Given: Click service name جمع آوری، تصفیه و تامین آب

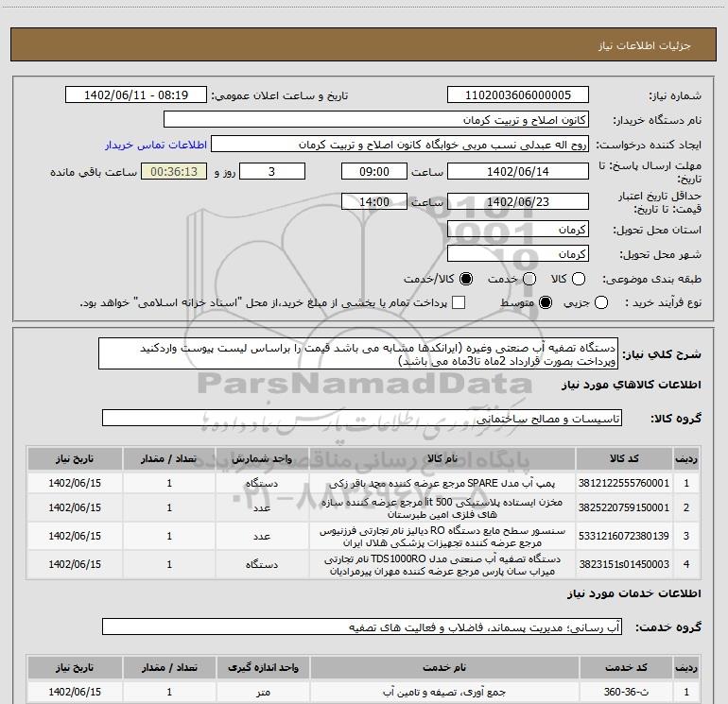Looking at the screenshot, I should (443, 692).
